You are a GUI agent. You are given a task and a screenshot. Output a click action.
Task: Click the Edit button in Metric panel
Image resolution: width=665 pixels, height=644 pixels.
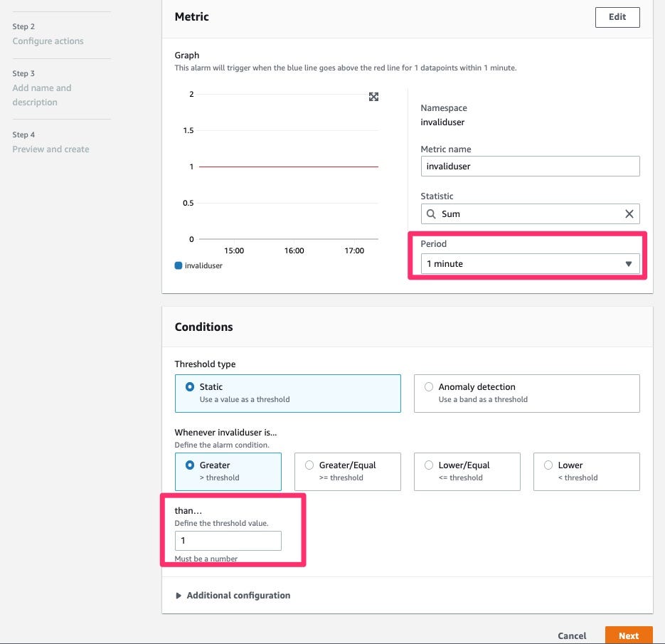617,17
